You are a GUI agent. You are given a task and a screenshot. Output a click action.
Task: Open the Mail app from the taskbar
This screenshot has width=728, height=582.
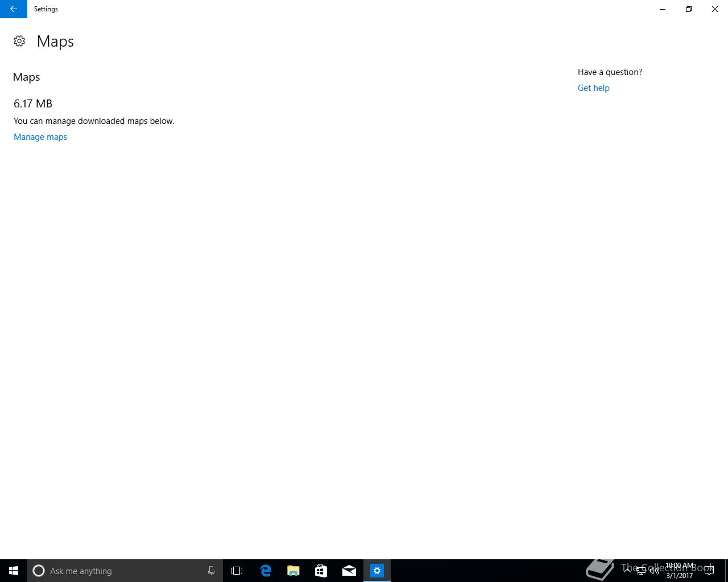tap(349, 571)
